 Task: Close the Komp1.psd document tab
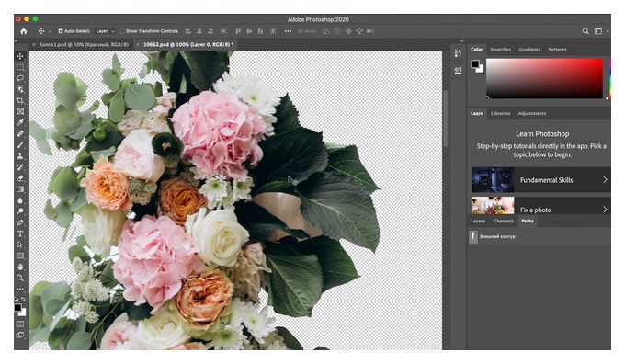[x=33, y=45]
